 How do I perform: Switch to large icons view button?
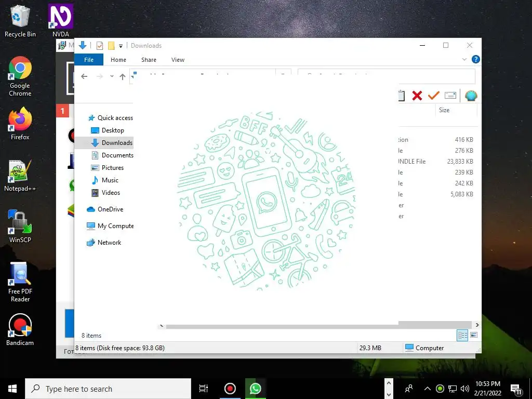pos(474,336)
